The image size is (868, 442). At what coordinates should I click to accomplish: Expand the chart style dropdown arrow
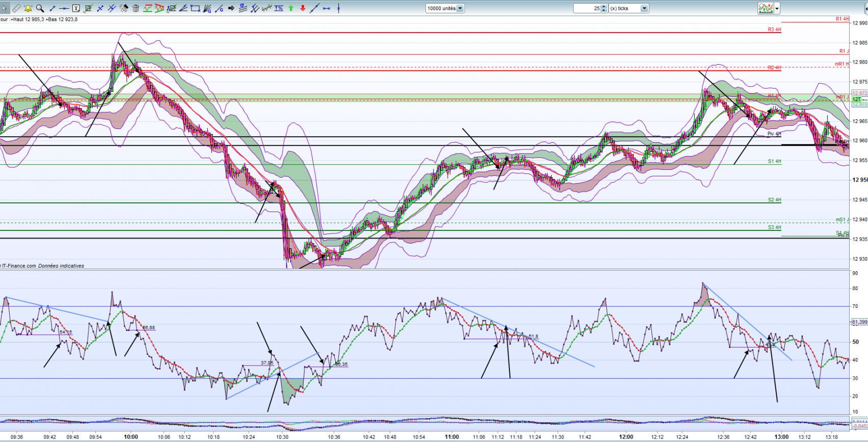tap(777, 8)
